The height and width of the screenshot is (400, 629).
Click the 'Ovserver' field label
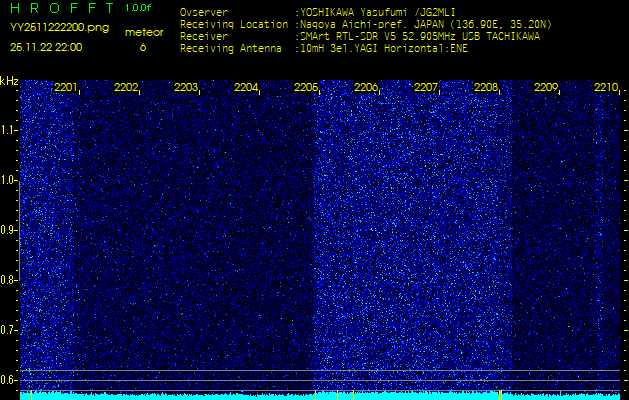pyautogui.click(x=204, y=12)
